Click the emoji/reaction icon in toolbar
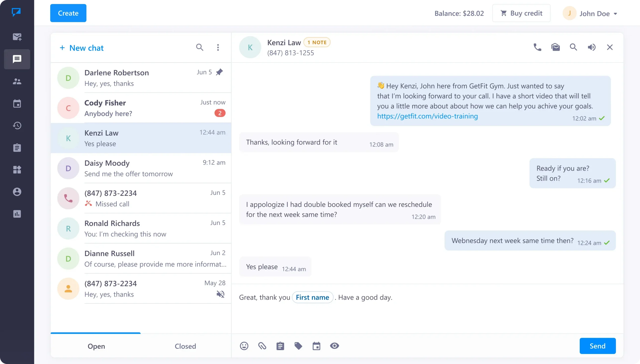640x364 pixels. coord(244,346)
